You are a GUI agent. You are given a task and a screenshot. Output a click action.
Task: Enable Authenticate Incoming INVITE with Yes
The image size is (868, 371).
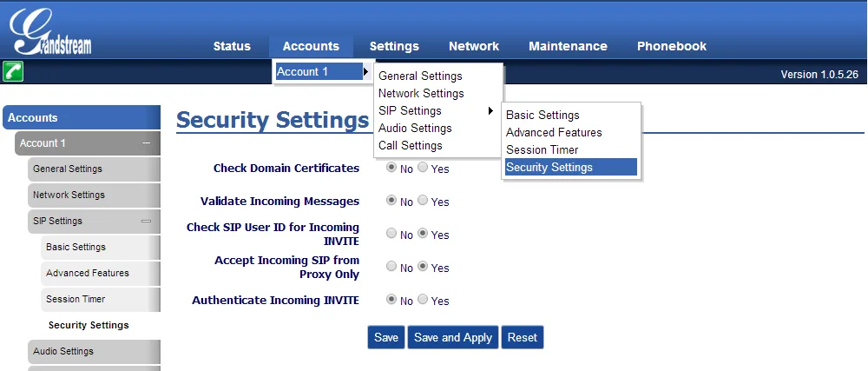coord(423,300)
